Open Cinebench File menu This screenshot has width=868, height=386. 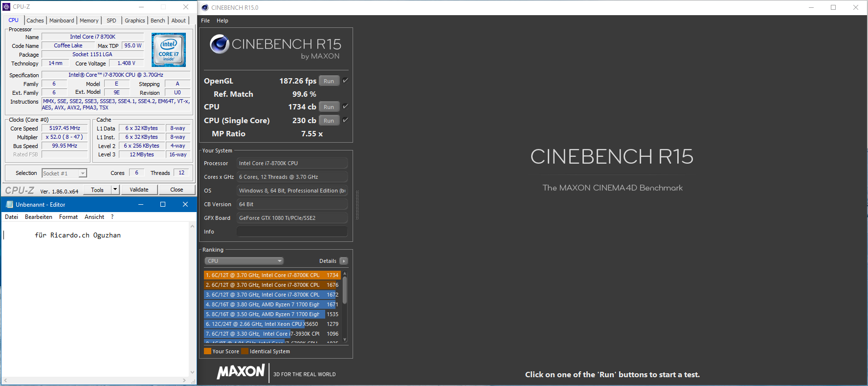click(205, 21)
